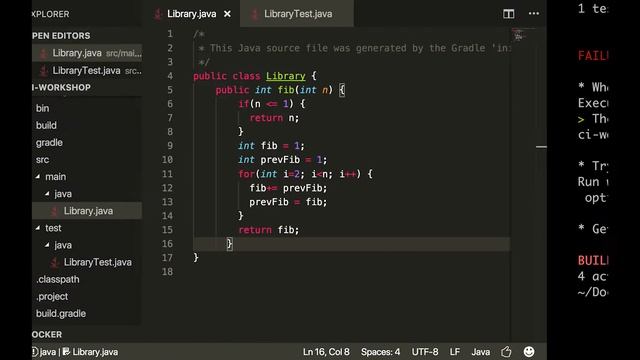Click the smiley feedback icon
The image size is (640, 360).
[x=529, y=352]
